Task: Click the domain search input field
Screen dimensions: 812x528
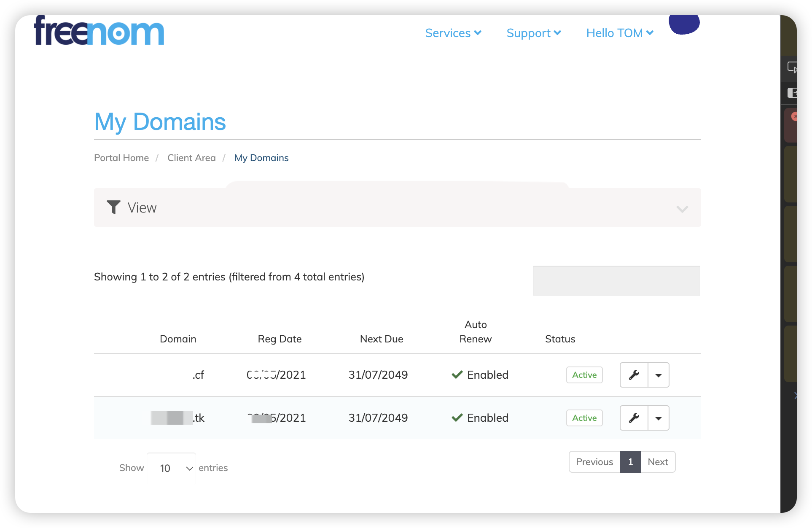Action: (616, 281)
